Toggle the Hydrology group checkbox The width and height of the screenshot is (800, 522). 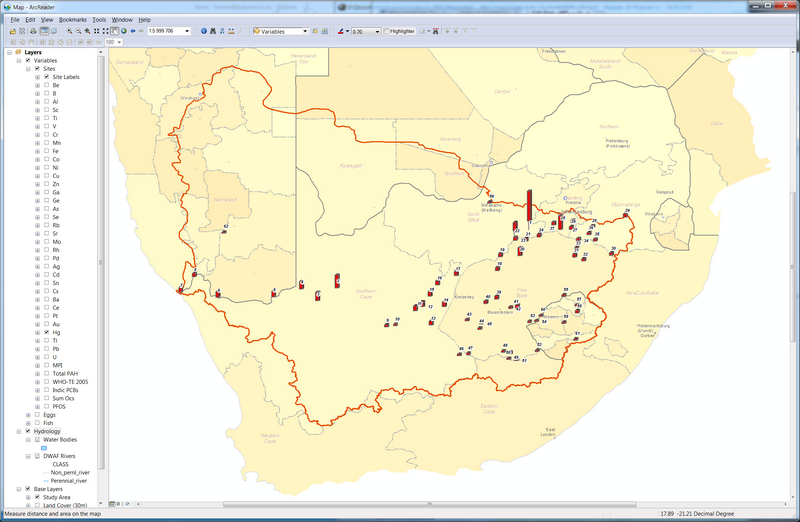[x=28, y=431]
